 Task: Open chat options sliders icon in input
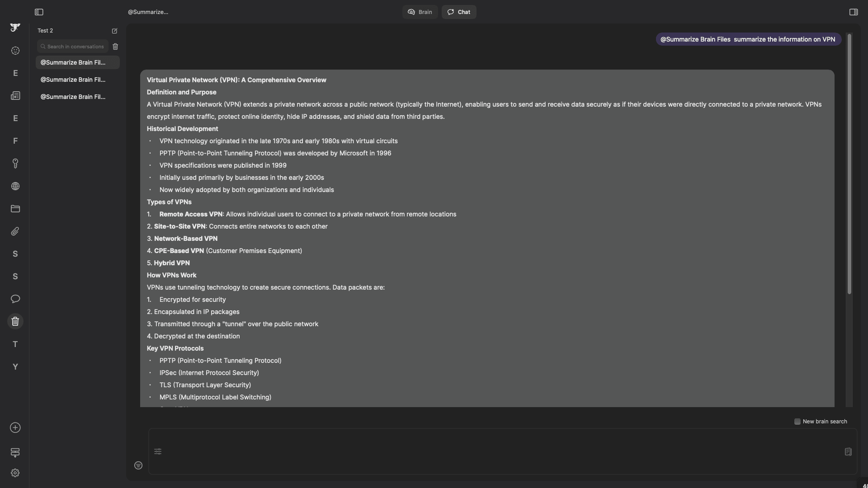click(x=158, y=451)
